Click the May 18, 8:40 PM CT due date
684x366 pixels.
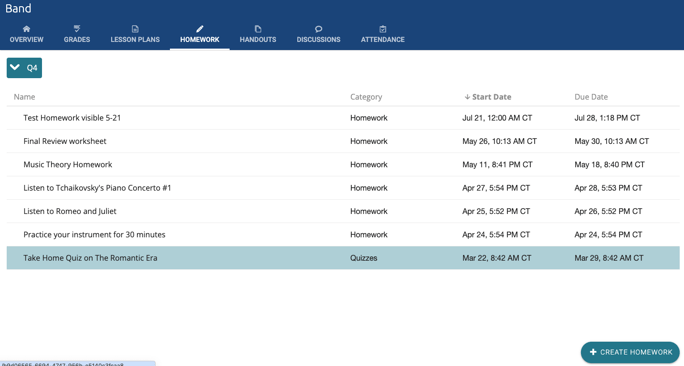609,164
